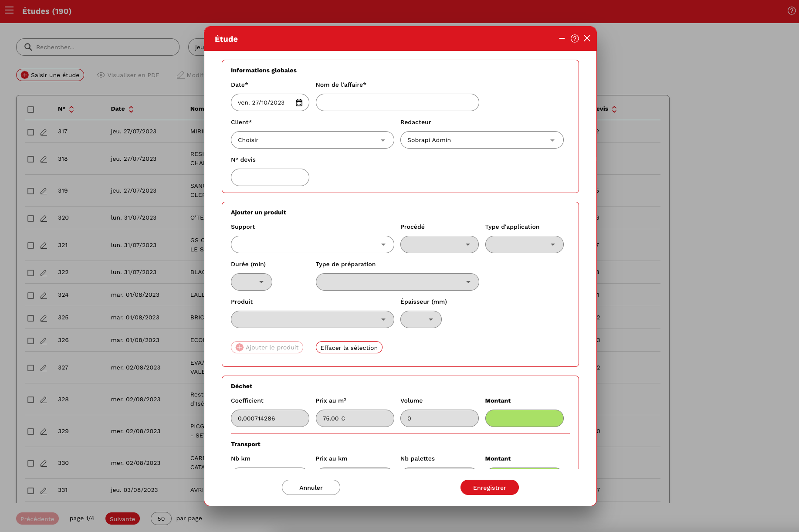
Task: Edit study 330 with the pencil icon
Action: (44, 464)
